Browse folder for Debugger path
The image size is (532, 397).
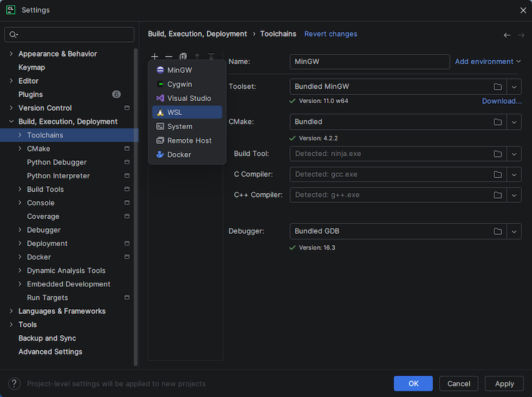497,231
